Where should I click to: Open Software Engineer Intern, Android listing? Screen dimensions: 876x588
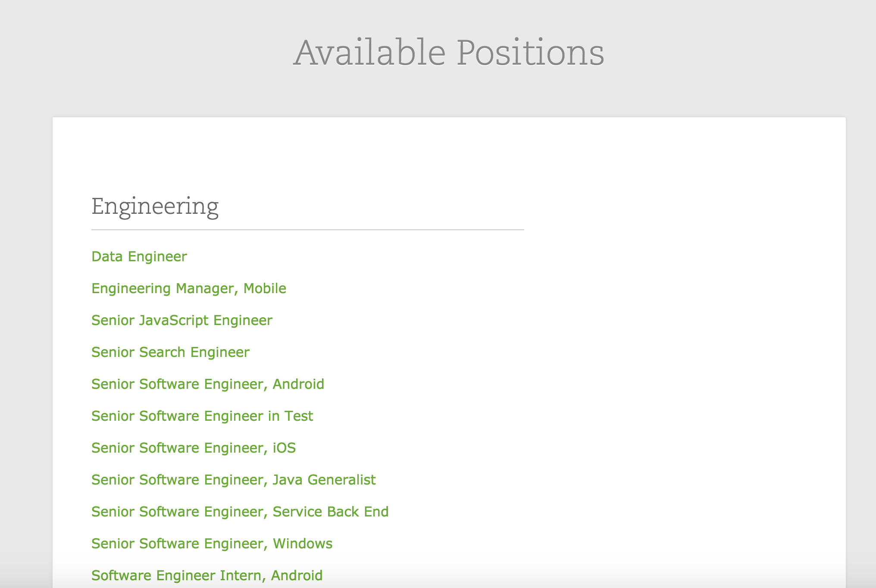(207, 575)
